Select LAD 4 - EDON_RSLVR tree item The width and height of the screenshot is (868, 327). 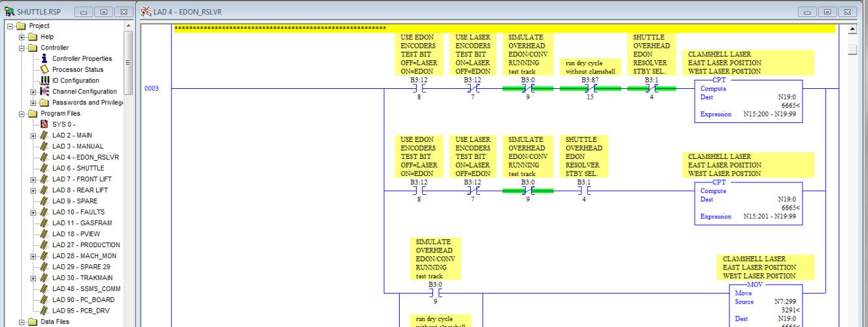(85, 157)
